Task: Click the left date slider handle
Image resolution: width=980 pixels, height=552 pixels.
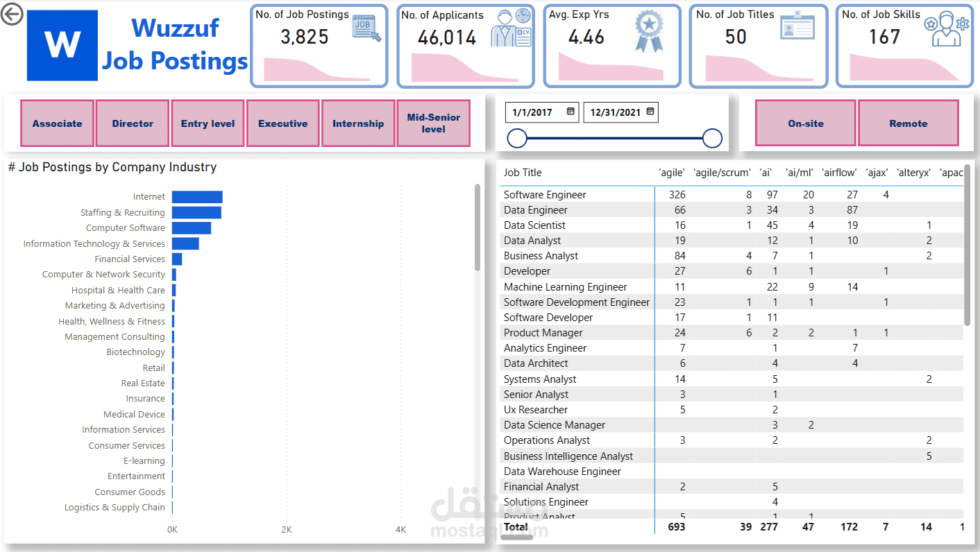Action: pos(517,139)
